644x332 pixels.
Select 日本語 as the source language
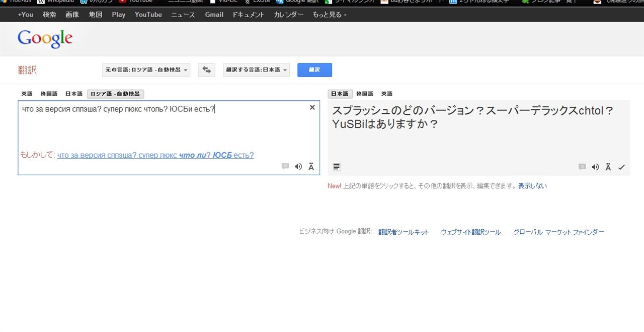coord(73,94)
